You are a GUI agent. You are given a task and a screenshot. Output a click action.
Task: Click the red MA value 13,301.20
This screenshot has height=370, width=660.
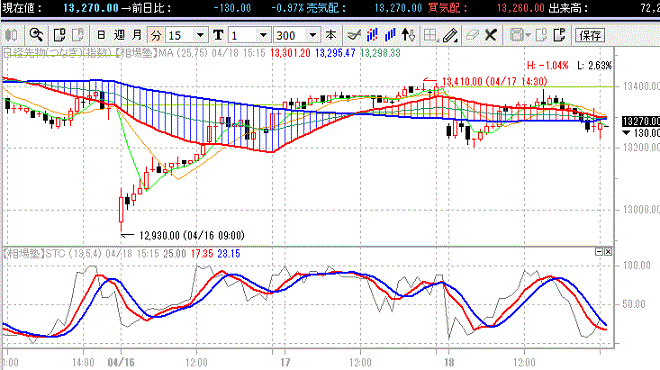click(290, 53)
